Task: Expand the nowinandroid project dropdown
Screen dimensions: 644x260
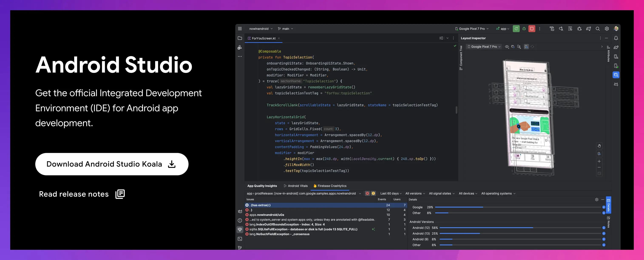Action: [x=261, y=29]
